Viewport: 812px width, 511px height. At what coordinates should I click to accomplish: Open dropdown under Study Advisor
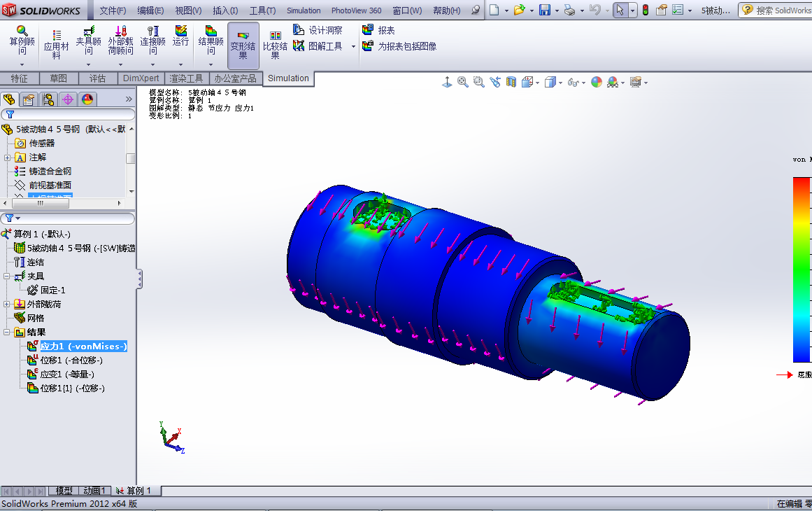click(22, 65)
